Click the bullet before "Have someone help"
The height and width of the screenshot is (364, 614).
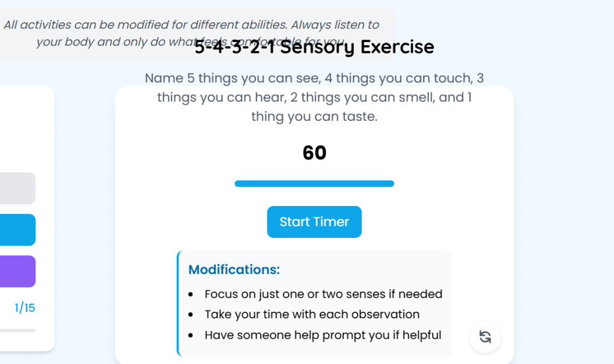(190, 336)
